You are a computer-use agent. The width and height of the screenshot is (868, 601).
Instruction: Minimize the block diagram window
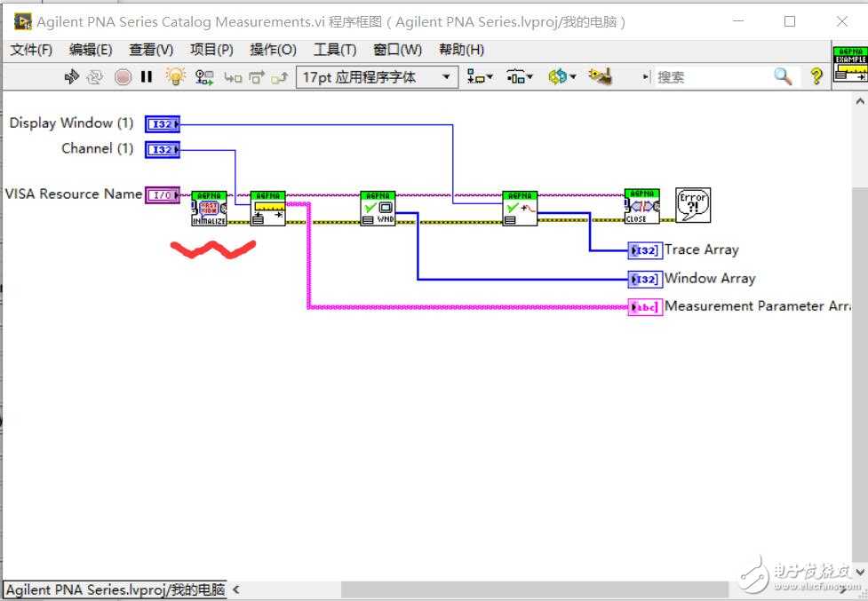[738, 21]
